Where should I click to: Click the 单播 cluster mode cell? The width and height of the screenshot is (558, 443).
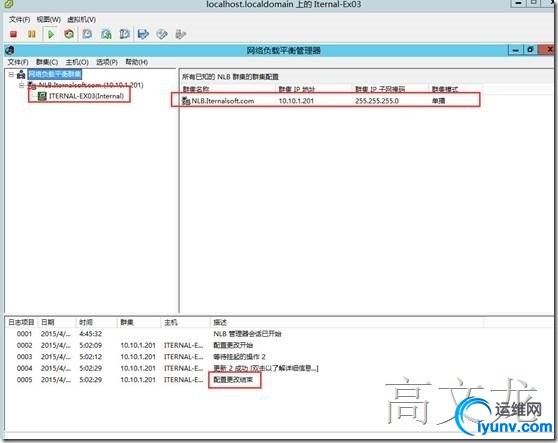[438, 101]
